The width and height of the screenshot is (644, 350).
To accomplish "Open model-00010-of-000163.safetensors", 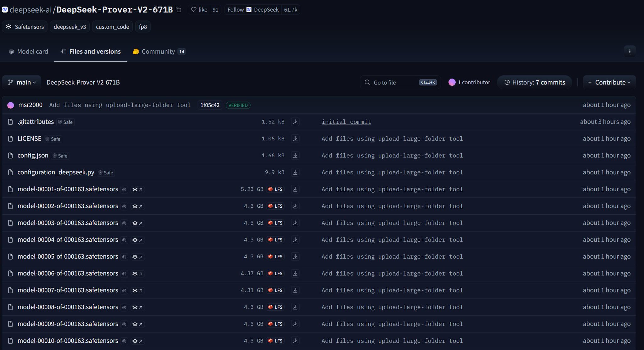I will [68, 341].
